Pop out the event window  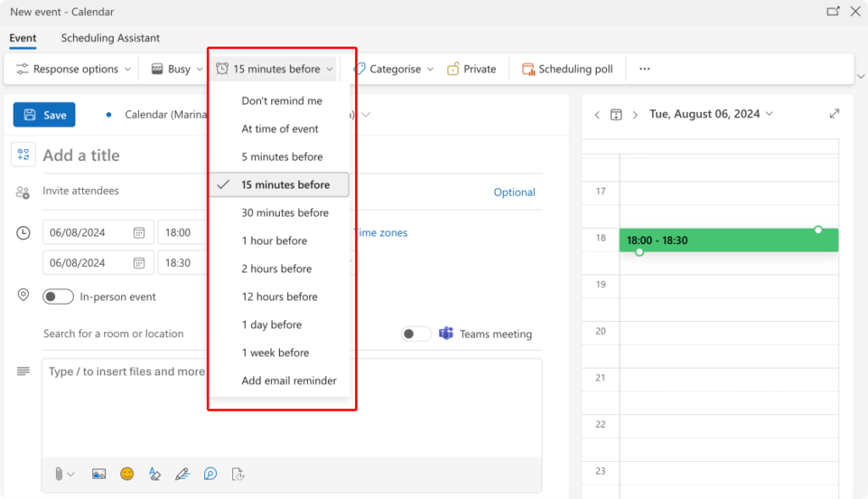[x=832, y=12]
